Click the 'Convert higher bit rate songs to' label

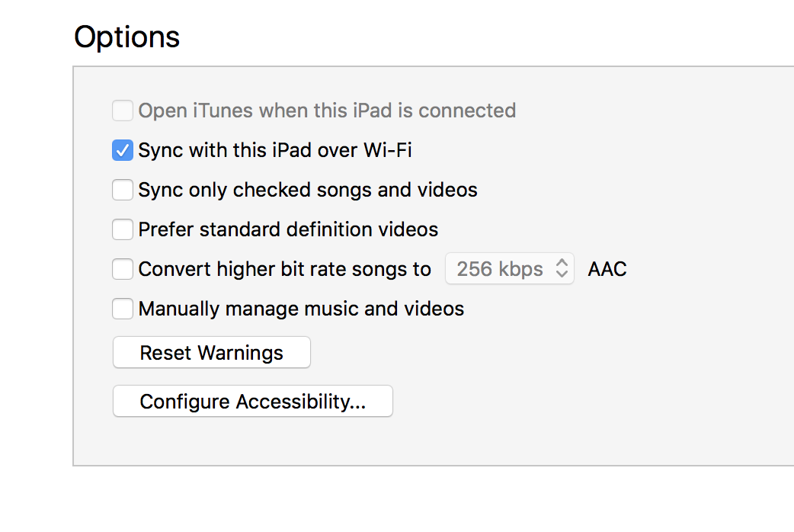284,269
